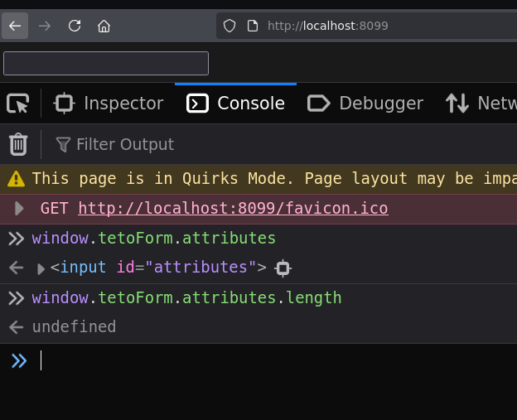Expand the input id="attributes" node

click(x=41, y=268)
